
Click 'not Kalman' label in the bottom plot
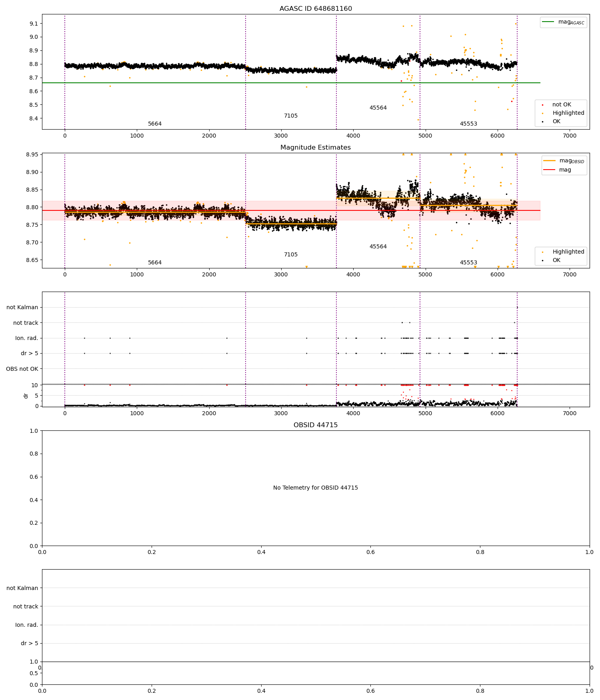point(22,588)
